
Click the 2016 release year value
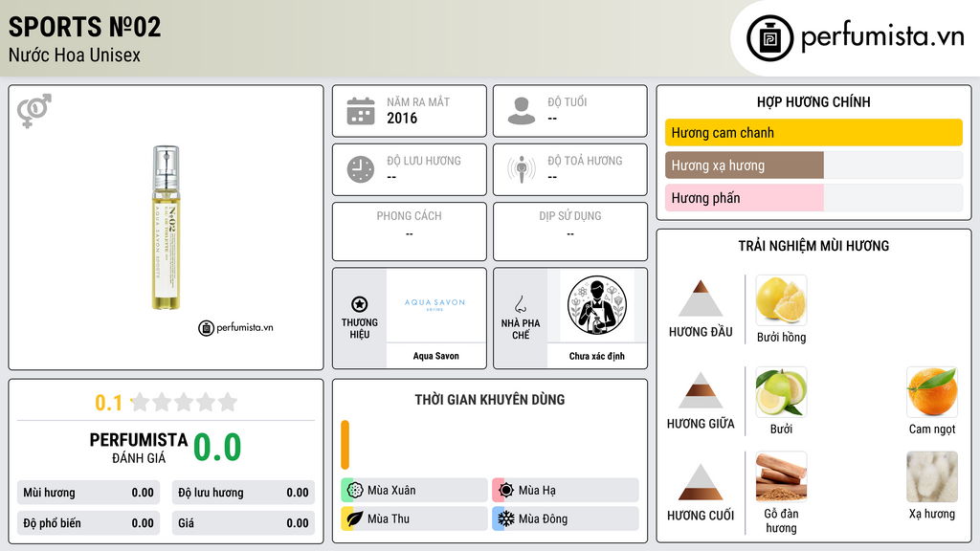[x=402, y=118]
